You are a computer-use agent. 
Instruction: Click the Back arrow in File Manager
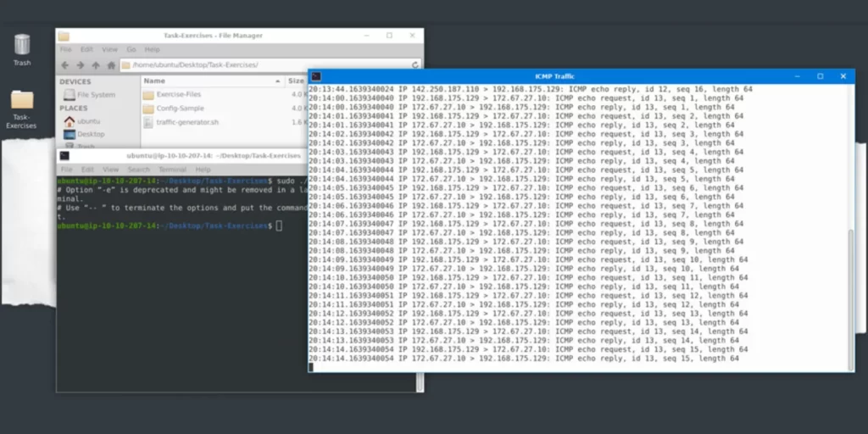(x=65, y=65)
